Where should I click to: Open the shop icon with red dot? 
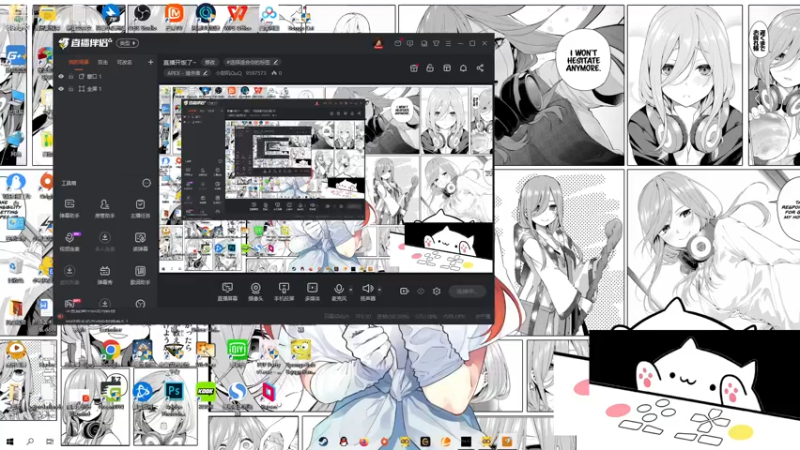414,68
